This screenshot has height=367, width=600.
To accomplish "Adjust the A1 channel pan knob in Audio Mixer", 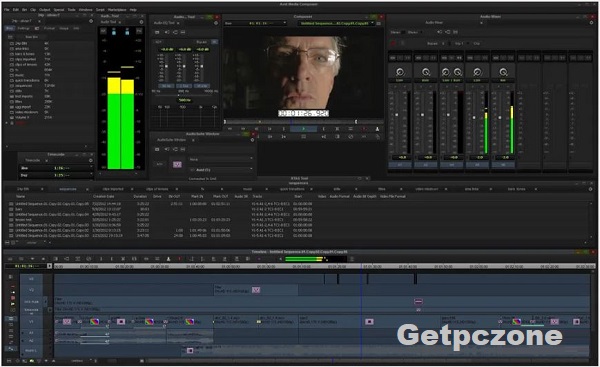I will 399,72.
